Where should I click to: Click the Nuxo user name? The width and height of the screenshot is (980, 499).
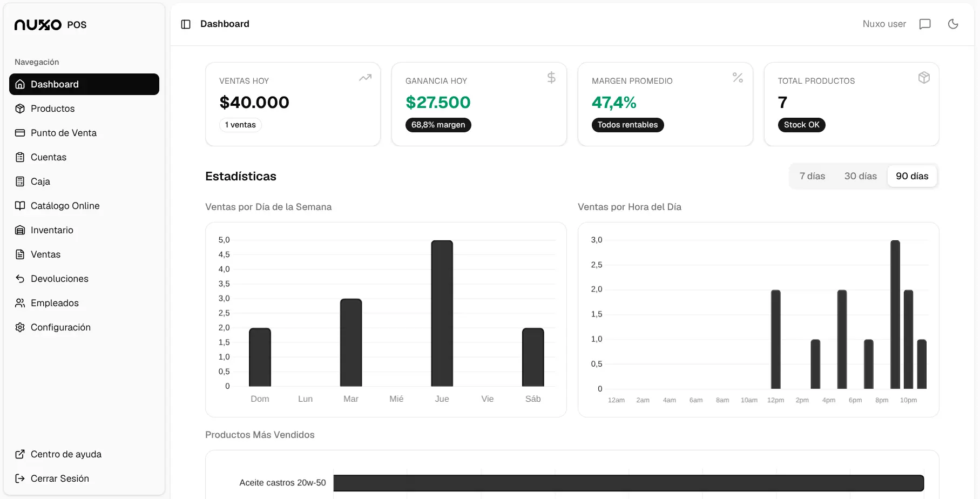(884, 24)
